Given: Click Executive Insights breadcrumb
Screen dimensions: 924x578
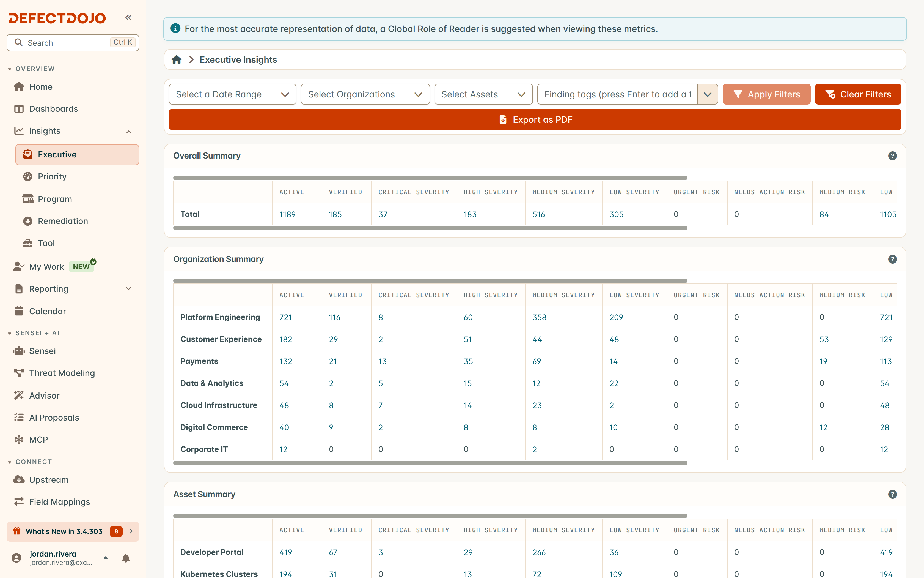Looking at the screenshot, I should [x=238, y=60].
